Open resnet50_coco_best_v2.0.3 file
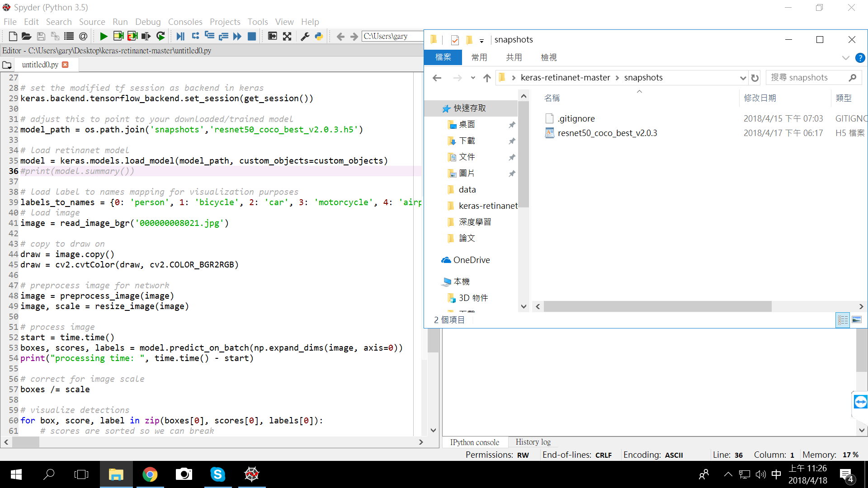The height and width of the screenshot is (488, 868). [608, 133]
